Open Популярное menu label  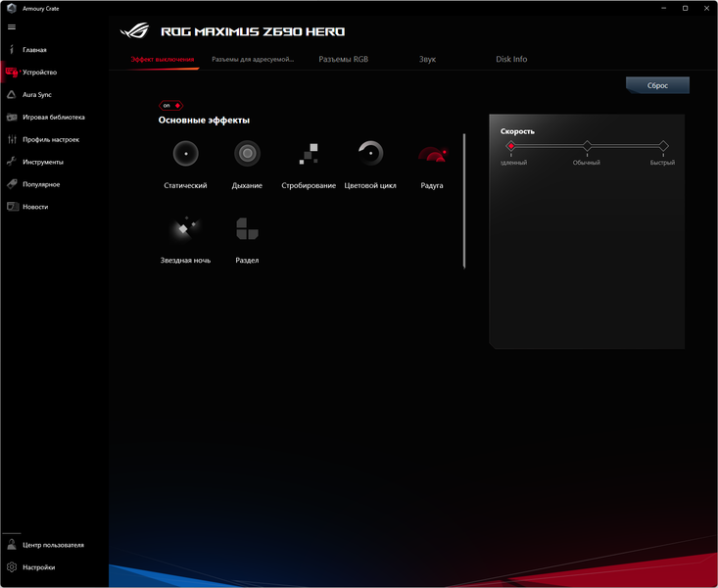(x=41, y=184)
